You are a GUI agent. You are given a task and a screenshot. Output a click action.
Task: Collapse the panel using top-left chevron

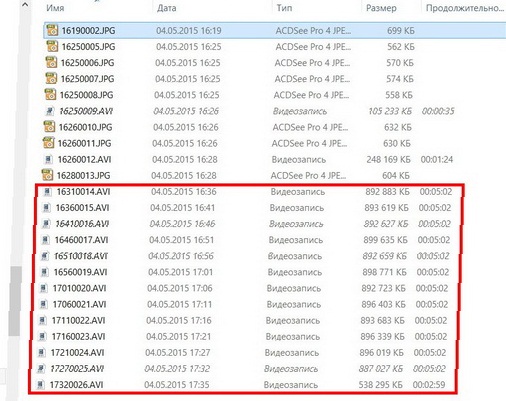(x=25, y=5)
